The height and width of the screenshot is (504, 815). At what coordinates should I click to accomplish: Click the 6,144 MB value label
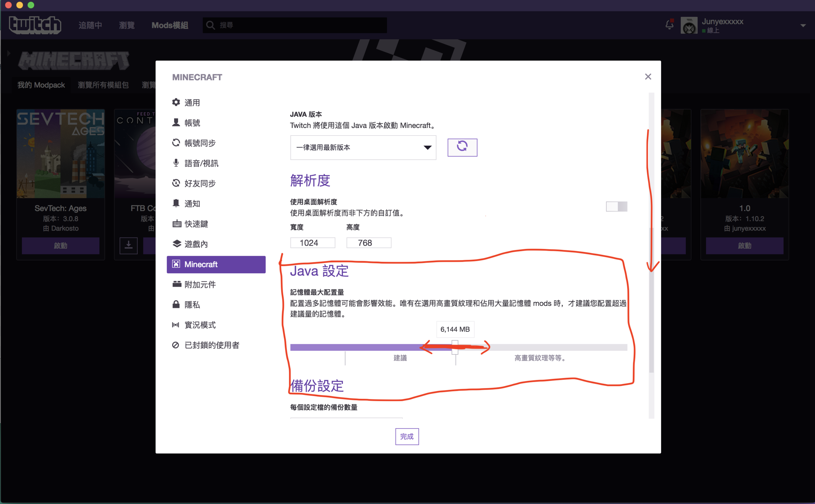coord(455,329)
